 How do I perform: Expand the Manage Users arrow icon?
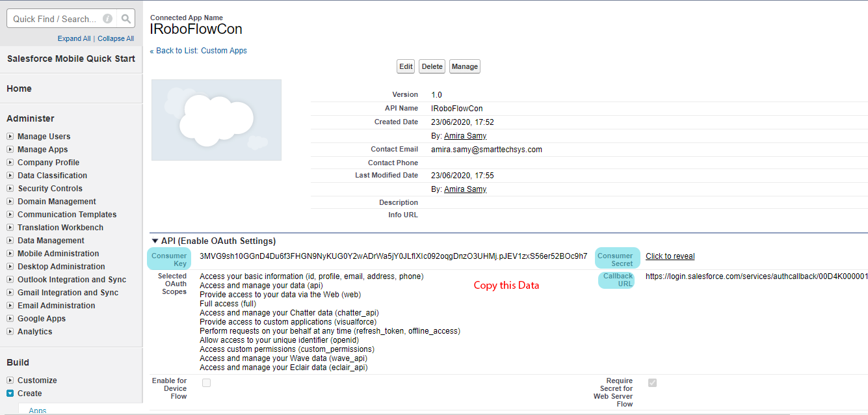10,137
